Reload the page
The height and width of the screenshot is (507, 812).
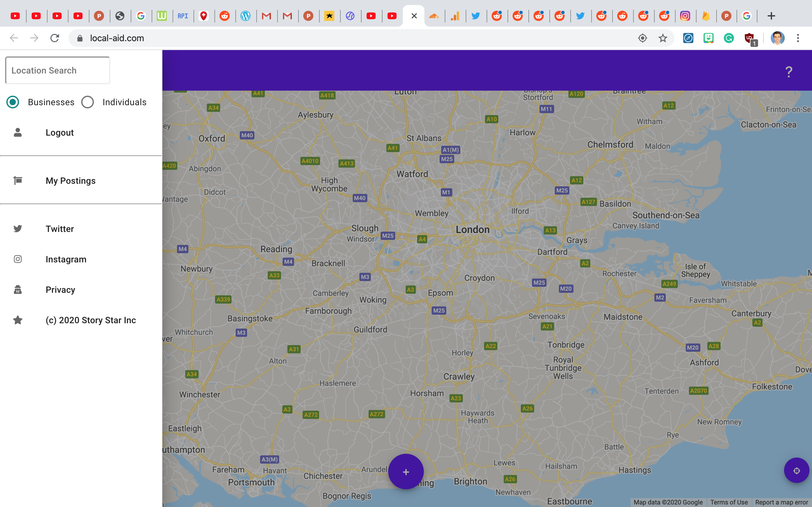pyautogui.click(x=55, y=38)
